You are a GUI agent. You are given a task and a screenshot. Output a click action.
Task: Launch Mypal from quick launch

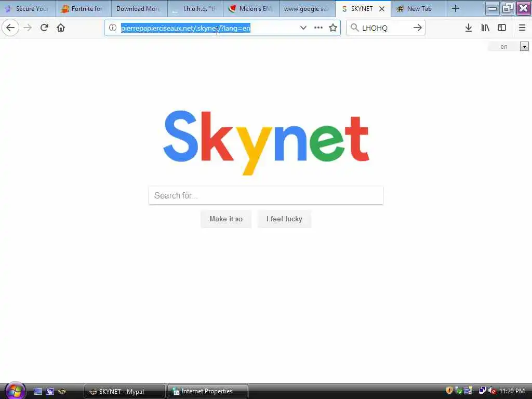point(62,391)
